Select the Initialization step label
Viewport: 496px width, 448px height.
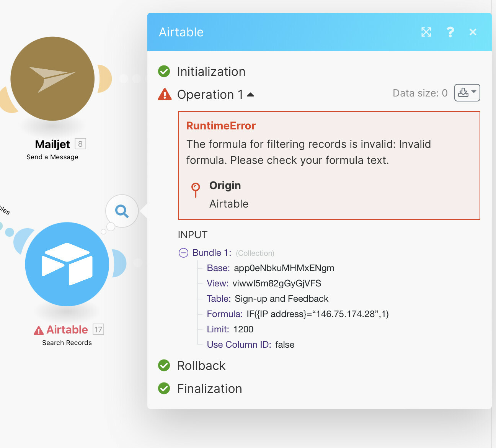211,72
